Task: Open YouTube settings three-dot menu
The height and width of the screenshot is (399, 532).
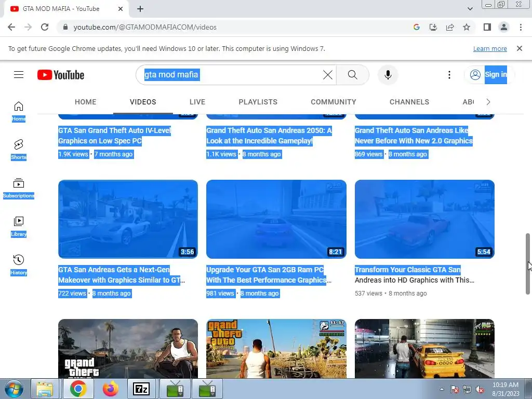Action: [449, 75]
